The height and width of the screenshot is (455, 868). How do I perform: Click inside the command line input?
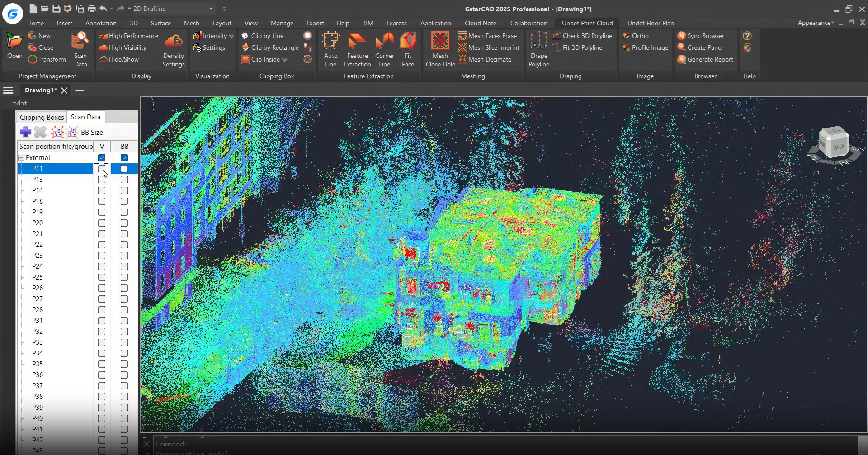tap(271, 444)
